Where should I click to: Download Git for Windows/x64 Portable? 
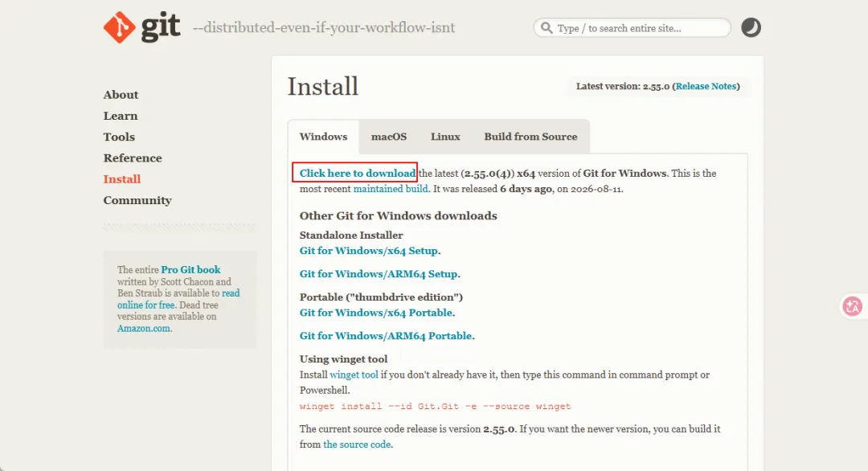click(x=376, y=313)
